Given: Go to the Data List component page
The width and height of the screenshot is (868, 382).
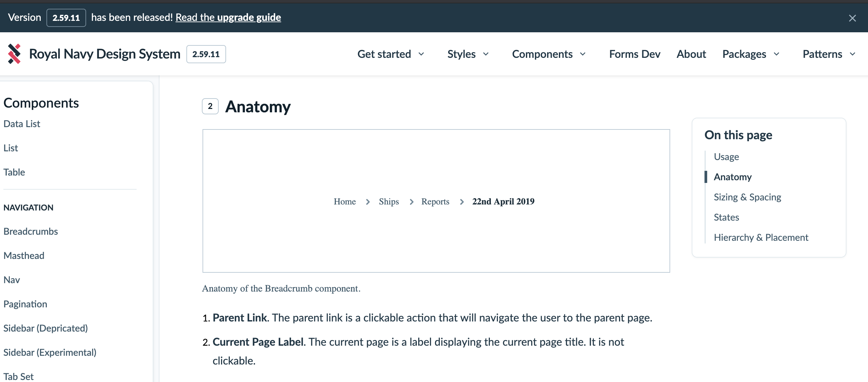Looking at the screenshot, I should [21, 123].
